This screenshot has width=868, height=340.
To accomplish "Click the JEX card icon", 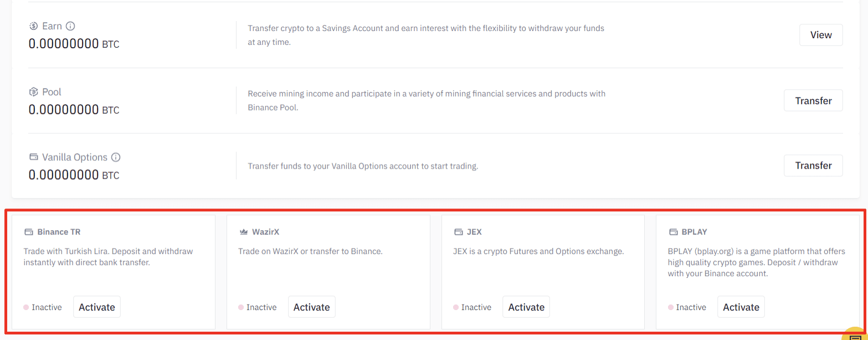I will 458,232.
